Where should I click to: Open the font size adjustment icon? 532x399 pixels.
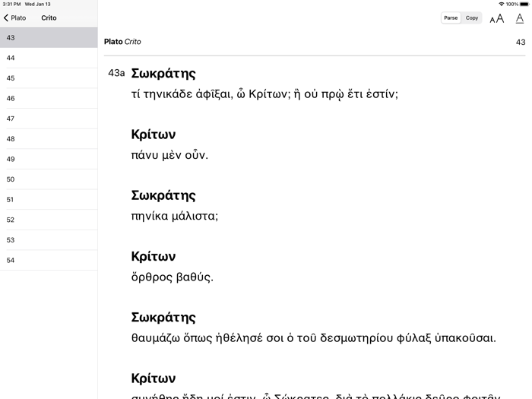(x=497, y=18)
